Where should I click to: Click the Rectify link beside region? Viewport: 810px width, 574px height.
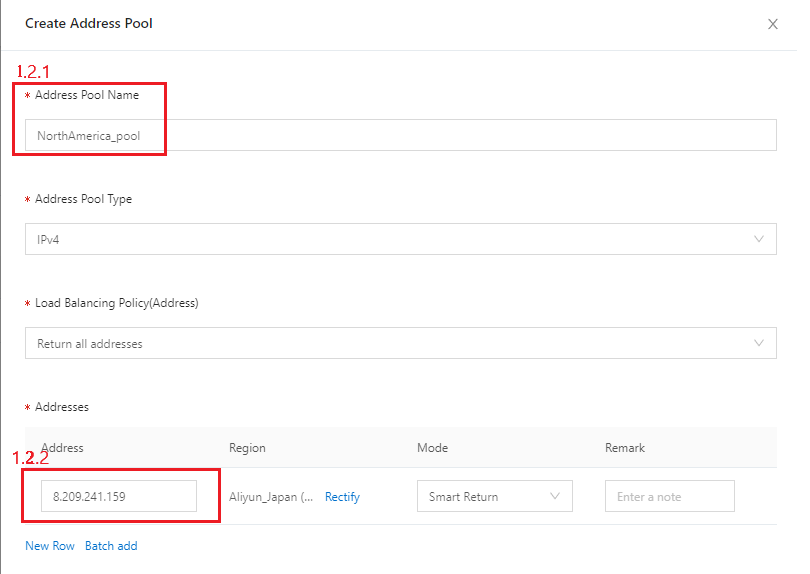click(342, 496)
